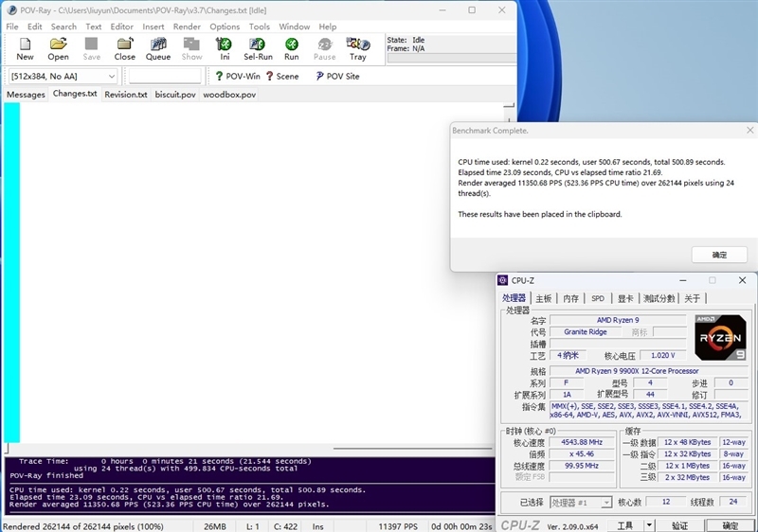Close the Benchmark Complete dialog
Image resolution: width=758 pixels, height=532 pixels.
pyautogui.click(x=749, y=131)
